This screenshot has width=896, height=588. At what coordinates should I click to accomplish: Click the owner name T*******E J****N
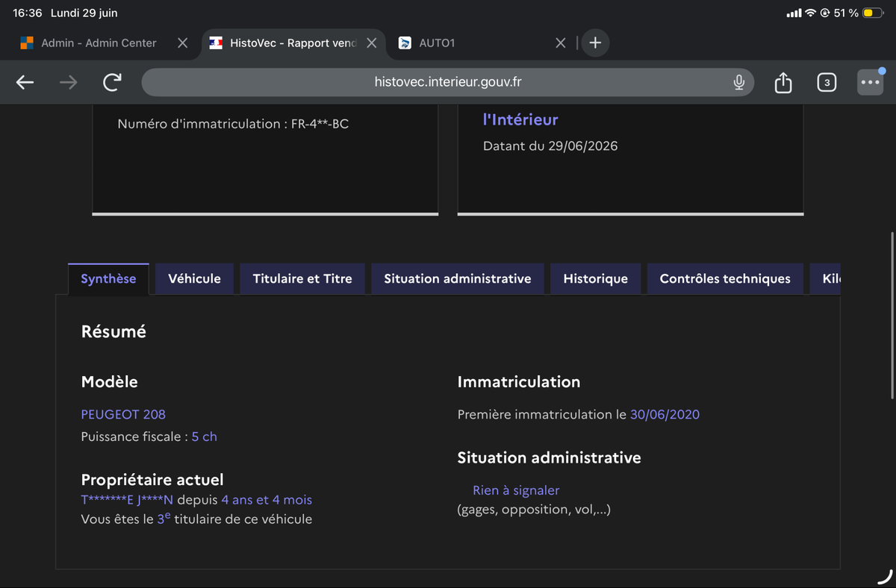127,500
